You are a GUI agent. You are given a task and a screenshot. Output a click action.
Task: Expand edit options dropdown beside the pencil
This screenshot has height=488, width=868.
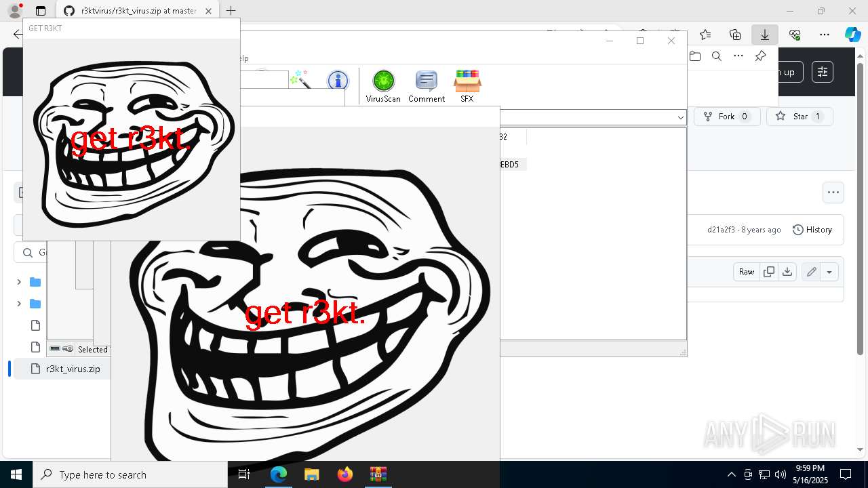tap(829, 272)
